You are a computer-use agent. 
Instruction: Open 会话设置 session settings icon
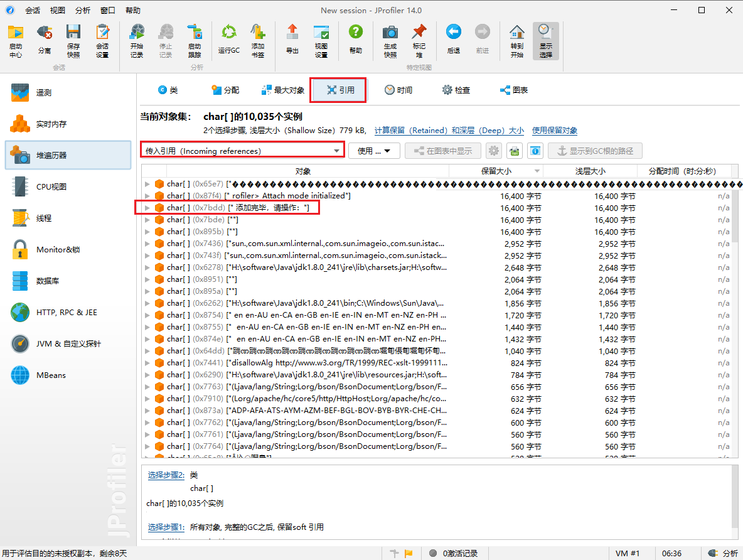point(102,41)
